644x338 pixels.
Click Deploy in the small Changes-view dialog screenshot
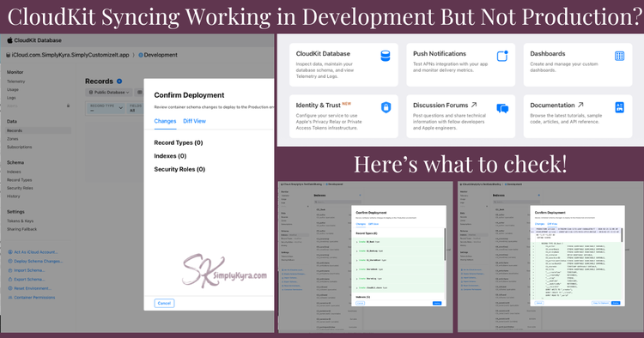(x=437, y=303)
